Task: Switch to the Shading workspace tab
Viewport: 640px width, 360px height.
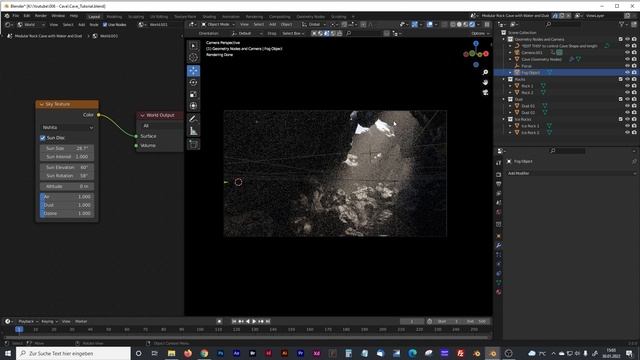Action: coord(209,17)
